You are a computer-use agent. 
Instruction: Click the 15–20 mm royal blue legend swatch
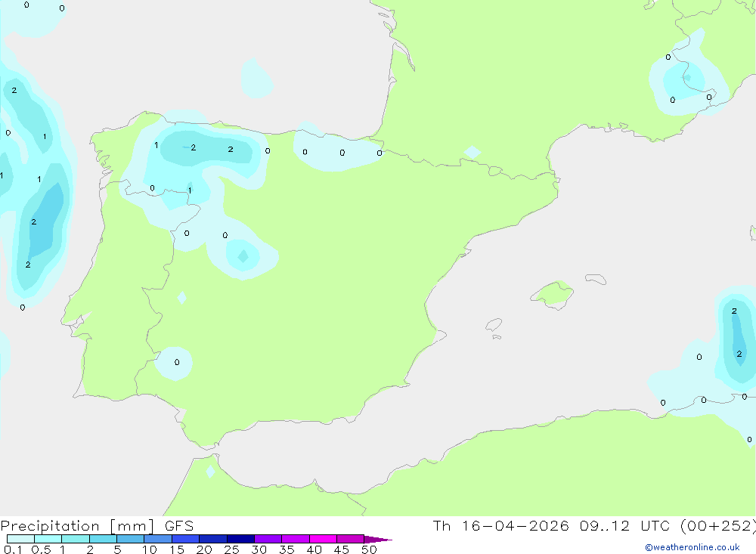(x=186, y=539)
